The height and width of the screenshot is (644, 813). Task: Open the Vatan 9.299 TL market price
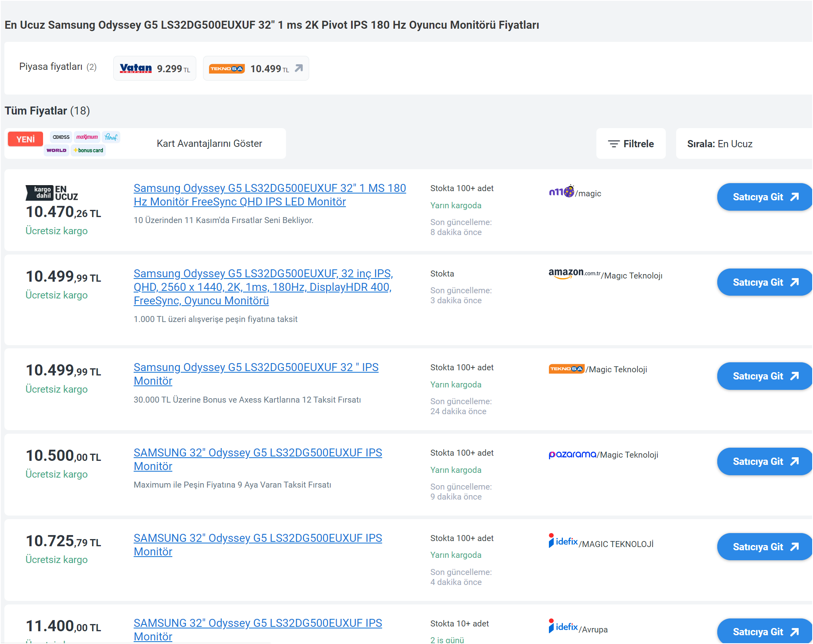click(154, 68)
